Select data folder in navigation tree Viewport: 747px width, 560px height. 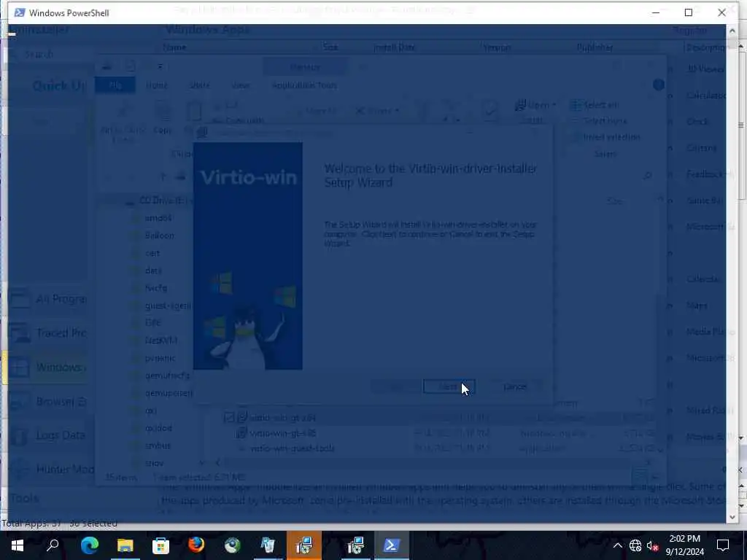tap(153, 271)
